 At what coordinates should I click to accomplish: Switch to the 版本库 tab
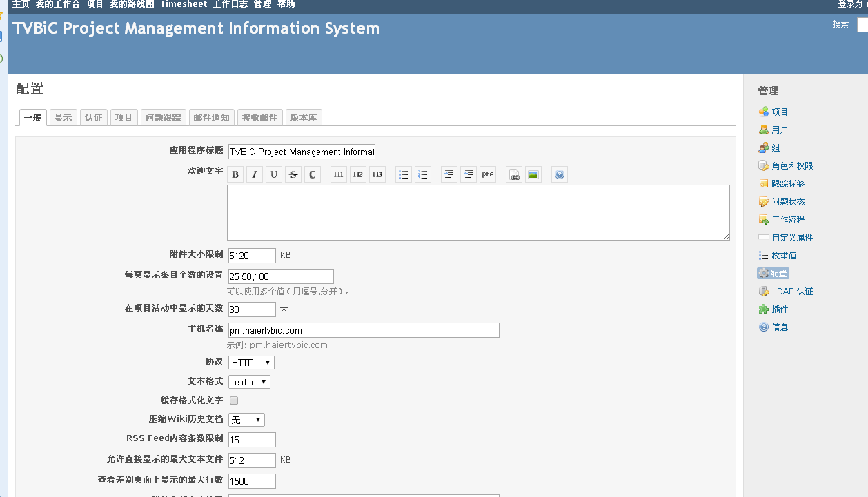304,118
